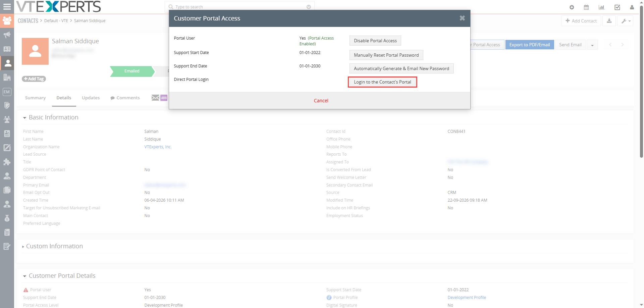The width and height of the screenshot is (644, 308).
Task: Open the Development Profile link
Action: 467,298
